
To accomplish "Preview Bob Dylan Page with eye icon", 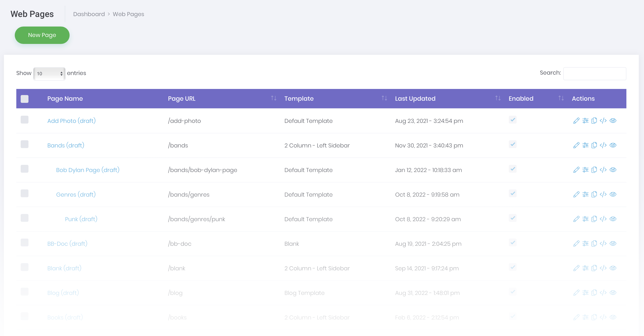I will [613, 170].
